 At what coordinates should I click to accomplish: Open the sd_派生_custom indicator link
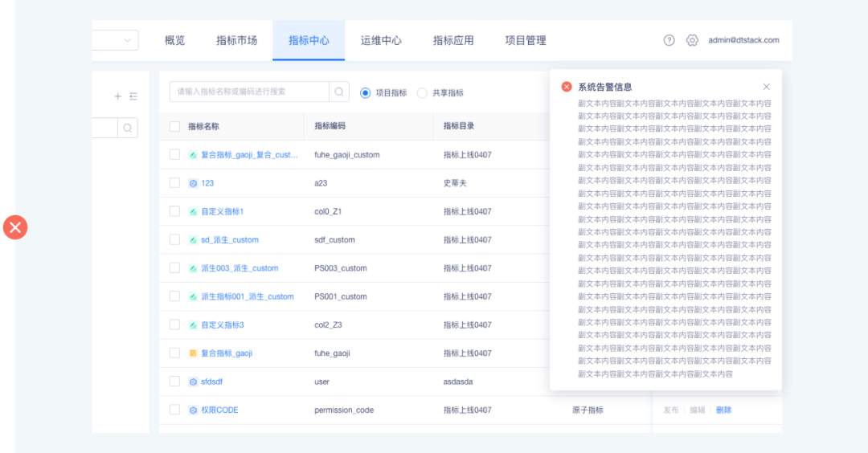(x=229, y=240)
